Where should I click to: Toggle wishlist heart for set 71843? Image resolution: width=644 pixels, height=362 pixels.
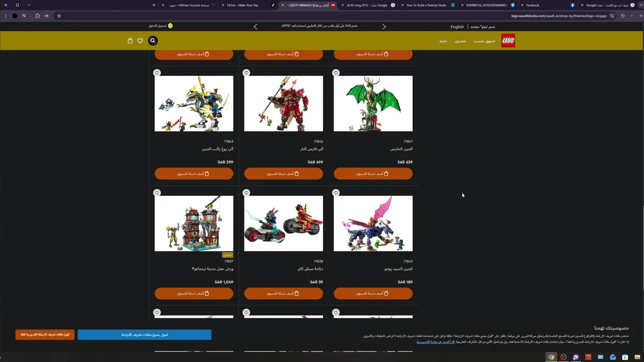click(157, 73)
